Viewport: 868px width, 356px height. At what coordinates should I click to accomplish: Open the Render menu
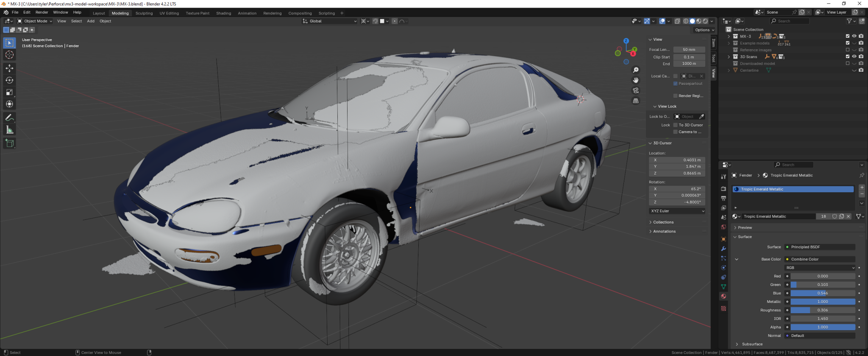42,12
